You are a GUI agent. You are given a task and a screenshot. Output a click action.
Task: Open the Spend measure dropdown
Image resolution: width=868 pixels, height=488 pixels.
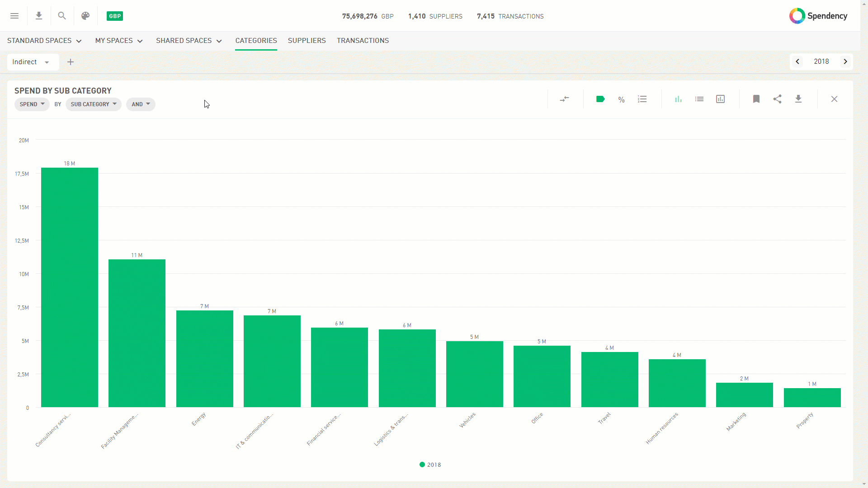(32, 104)
